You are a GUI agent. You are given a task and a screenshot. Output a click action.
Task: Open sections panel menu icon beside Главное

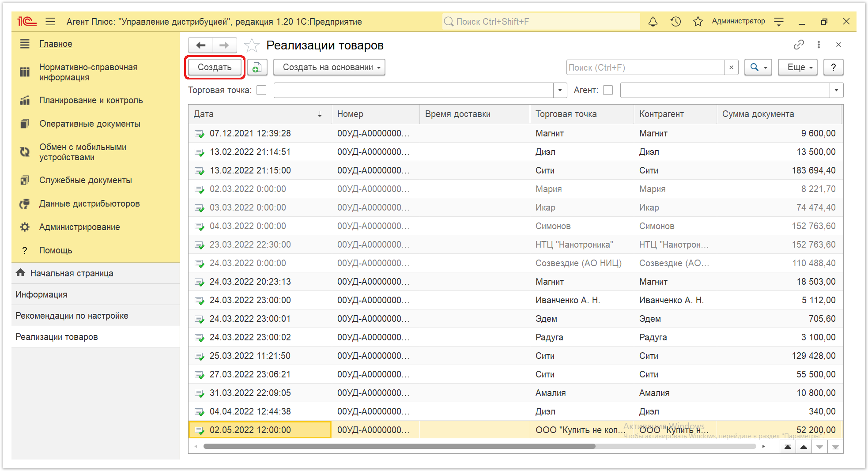(x=25, y=44)
